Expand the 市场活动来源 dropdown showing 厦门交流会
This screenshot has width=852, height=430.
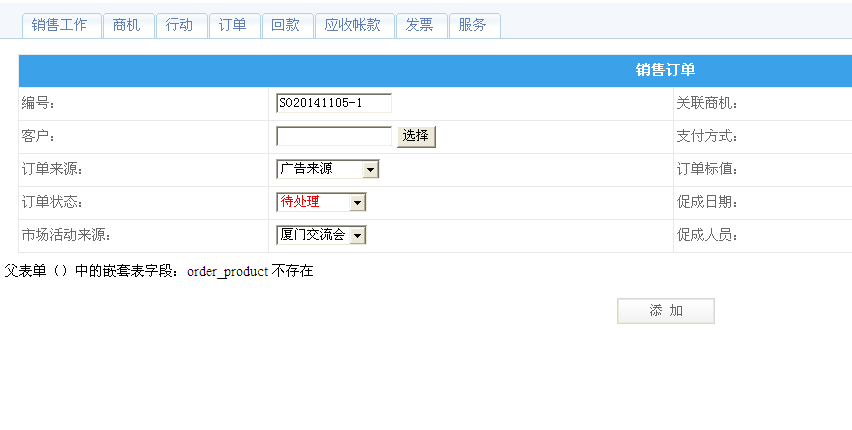pyautogui.click(x=321, y=235)
